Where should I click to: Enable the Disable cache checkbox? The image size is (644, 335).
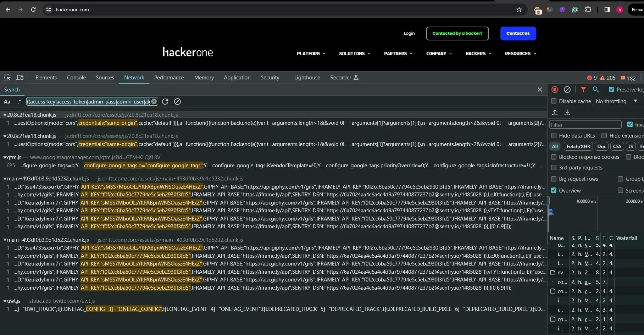pos(554,101)
